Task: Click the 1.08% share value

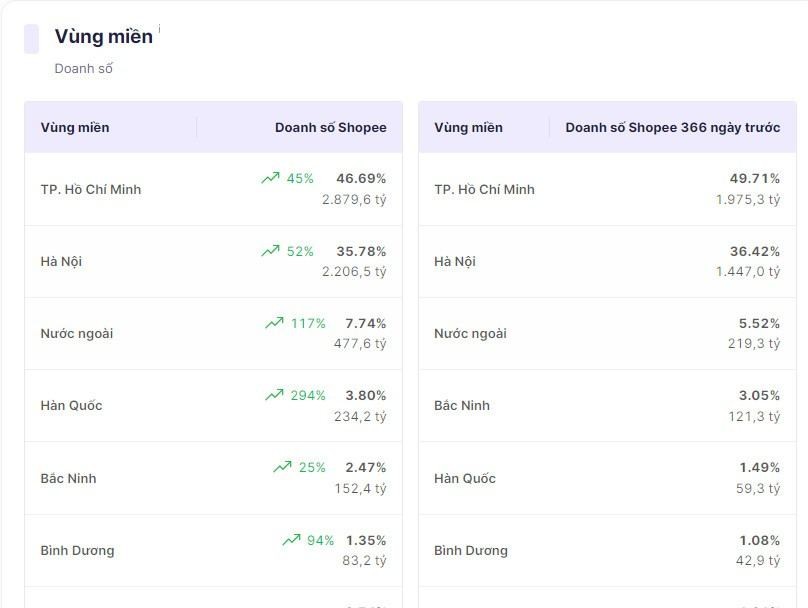Action: (760, 540)
